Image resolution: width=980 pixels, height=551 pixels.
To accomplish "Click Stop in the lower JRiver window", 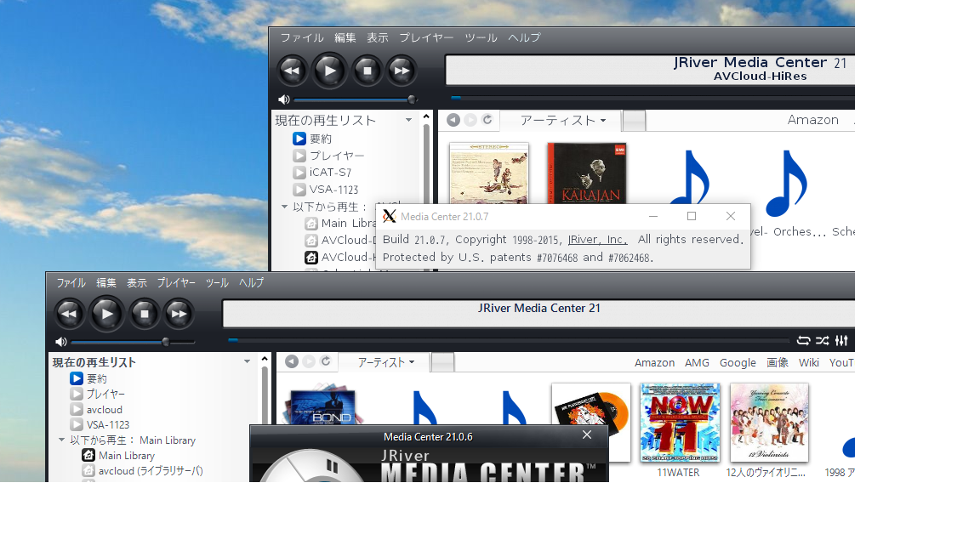I will (144, 314).
